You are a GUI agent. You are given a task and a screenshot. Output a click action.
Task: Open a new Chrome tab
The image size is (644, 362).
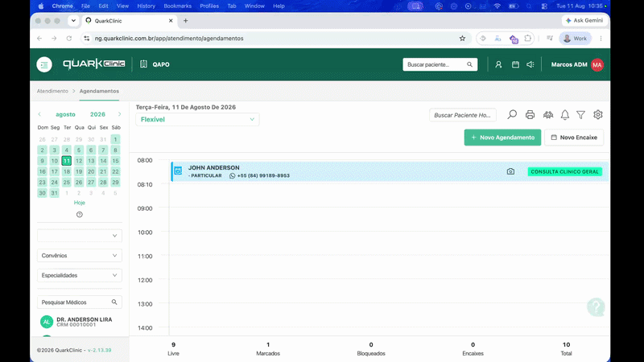(x=186, y=21)
